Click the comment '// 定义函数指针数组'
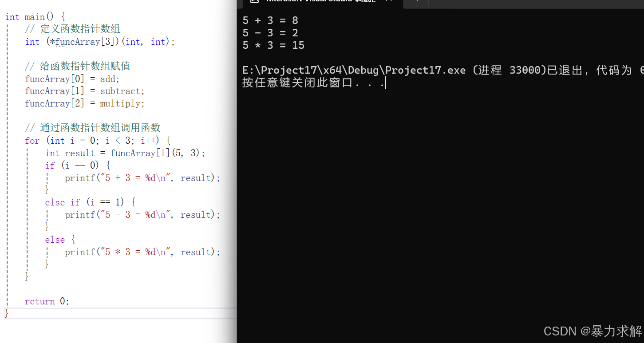This screenshot has height=343, width=644. click(72, 29)
